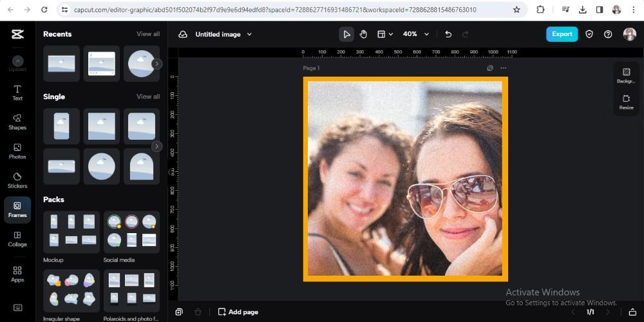Open Chrome downloads icon
Screen dimensions: 644x322
pyautogui.click(x=582, y=10)
